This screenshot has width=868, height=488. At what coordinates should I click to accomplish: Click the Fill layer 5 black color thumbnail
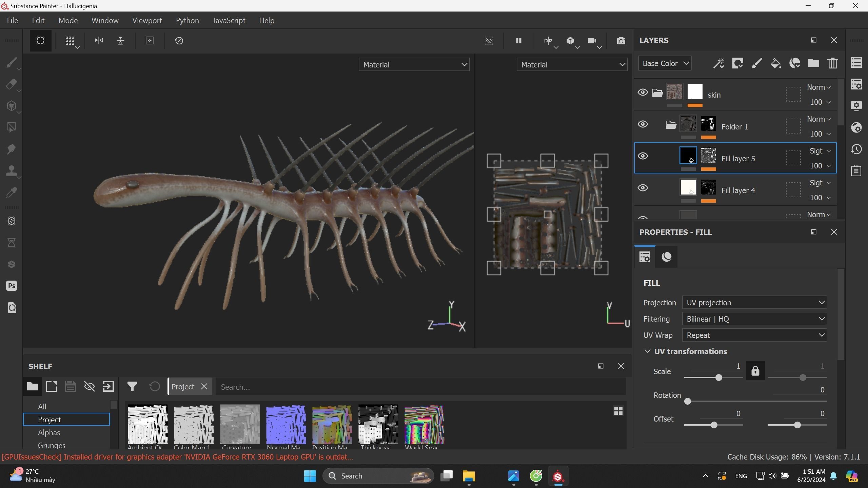click(688, 156)
